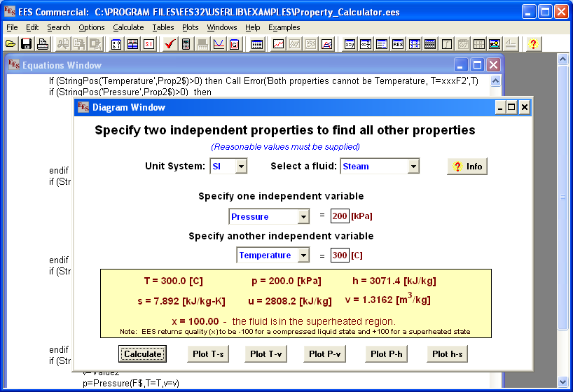Open the Calculate menu
The height and width of the screenshot is (392, 573).
pos(128,27)
